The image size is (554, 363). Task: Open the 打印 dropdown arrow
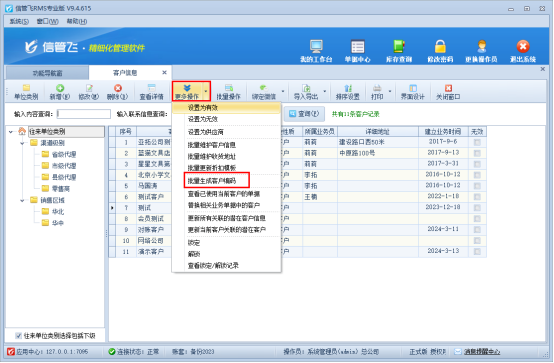coord(390,92)
